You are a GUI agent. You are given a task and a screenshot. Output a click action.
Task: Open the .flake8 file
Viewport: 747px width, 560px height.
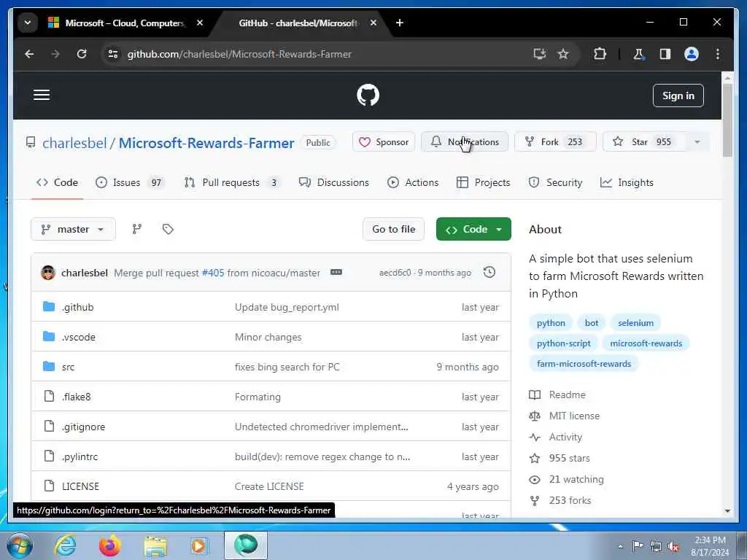pyautogui.click(x=76, y=397)
